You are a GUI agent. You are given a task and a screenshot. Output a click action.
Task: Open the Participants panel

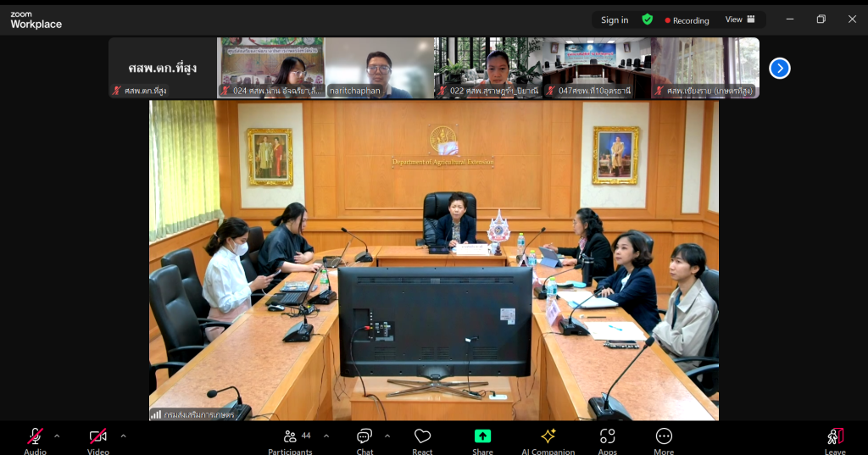pyautogui.click(x=290, y=437)
